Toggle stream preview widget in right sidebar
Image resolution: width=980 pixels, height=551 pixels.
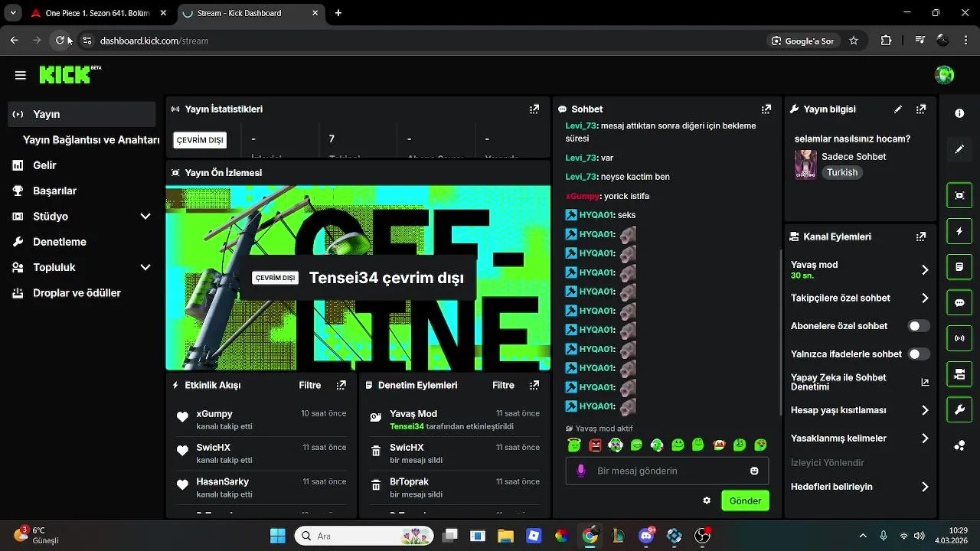959,195
